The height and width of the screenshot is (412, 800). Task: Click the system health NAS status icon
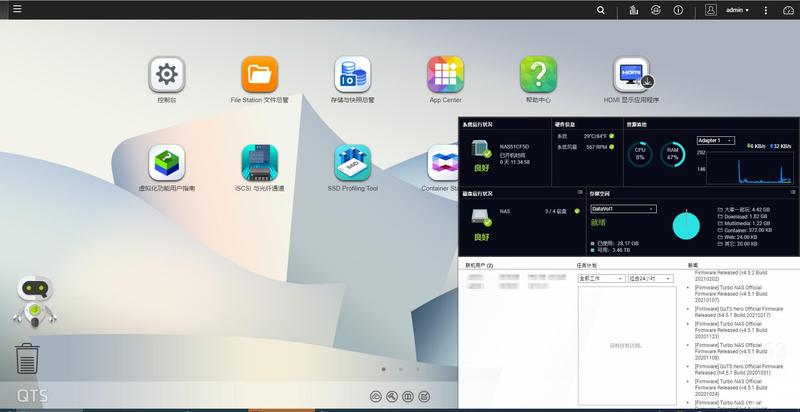(481, 150)
